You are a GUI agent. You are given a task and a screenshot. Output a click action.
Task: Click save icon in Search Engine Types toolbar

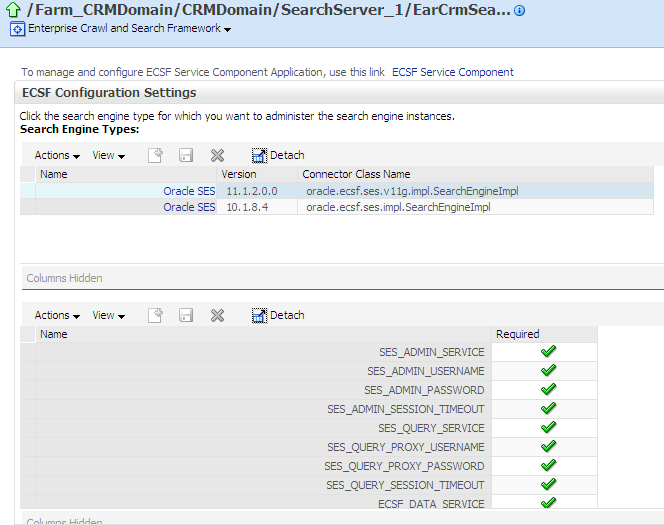click(186, 155)
